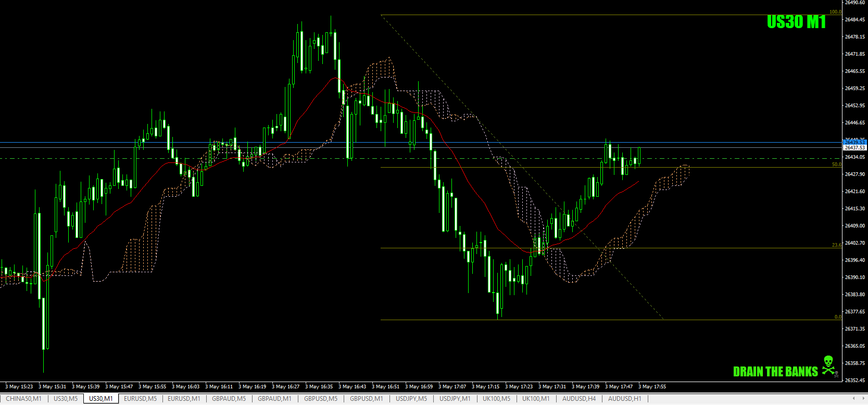Click the 26352.45 price scale value

[x=855, y=381]
